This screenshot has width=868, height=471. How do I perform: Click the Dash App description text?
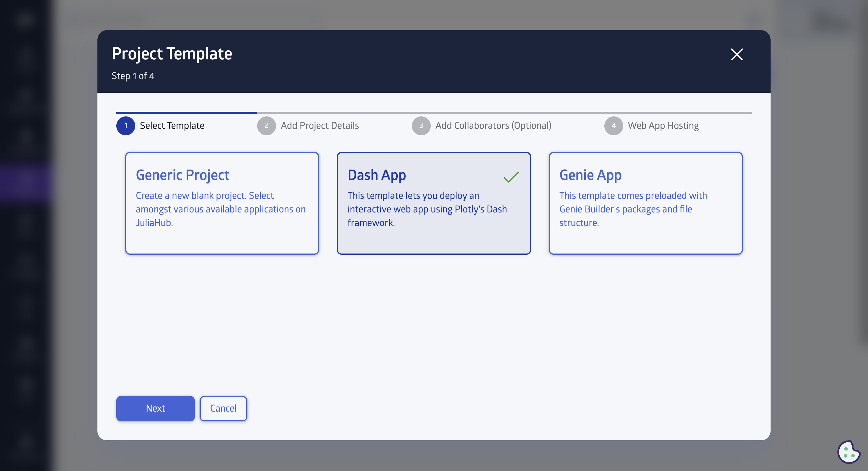click(x=427, y=209)
